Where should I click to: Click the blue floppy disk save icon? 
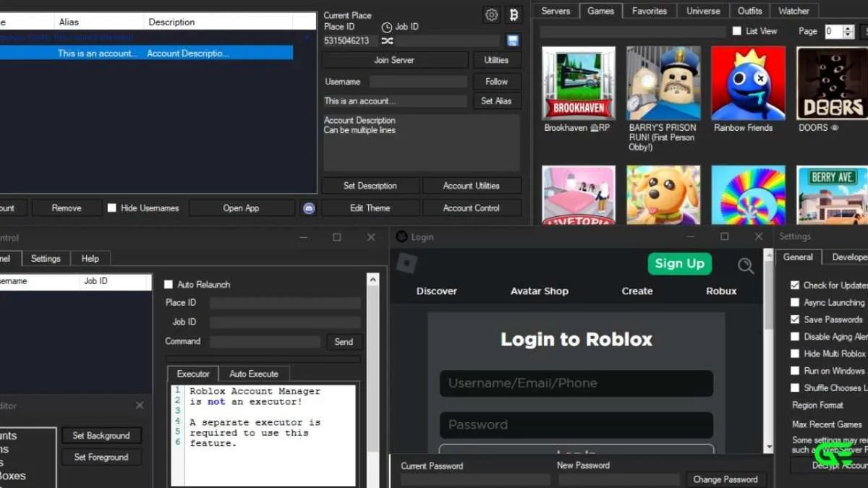click(513, 40)
